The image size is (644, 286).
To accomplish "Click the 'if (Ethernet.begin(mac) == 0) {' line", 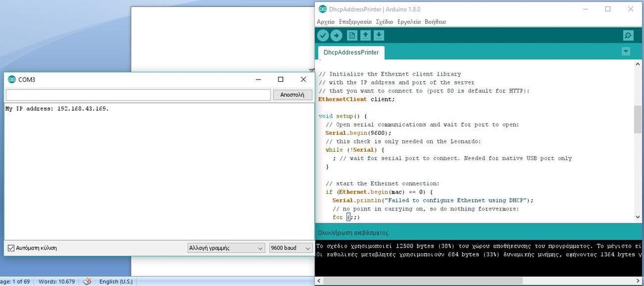I will tap(379, 192).
